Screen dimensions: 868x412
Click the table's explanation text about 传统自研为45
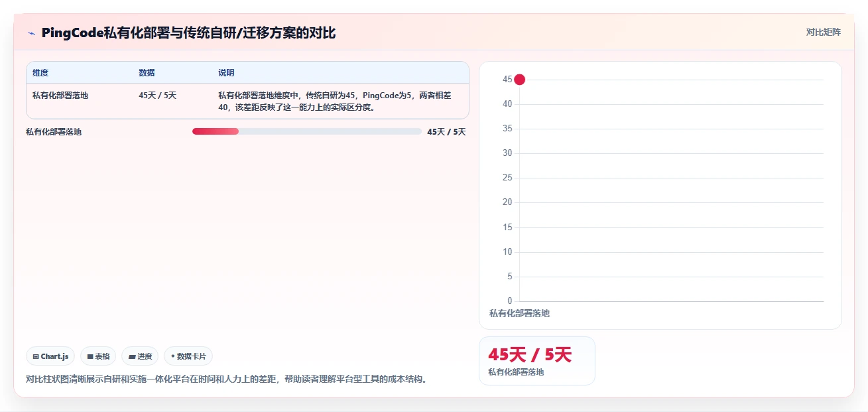tap(335, 102)
